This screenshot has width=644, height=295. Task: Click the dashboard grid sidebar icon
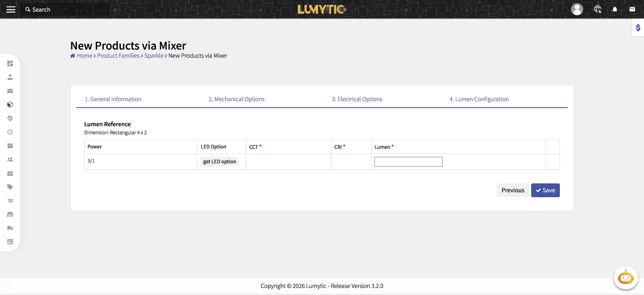pos(10,64)
